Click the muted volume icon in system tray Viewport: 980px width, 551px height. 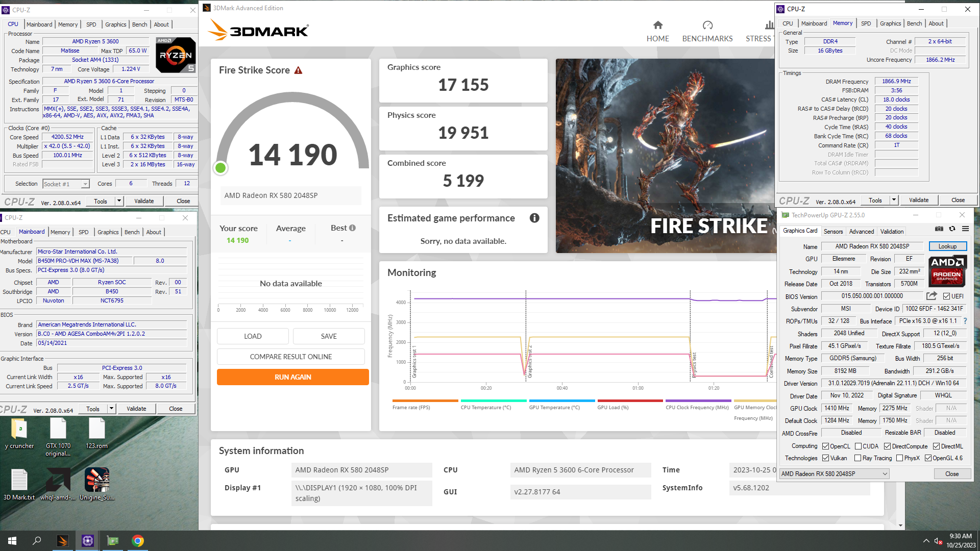[938, 541]
